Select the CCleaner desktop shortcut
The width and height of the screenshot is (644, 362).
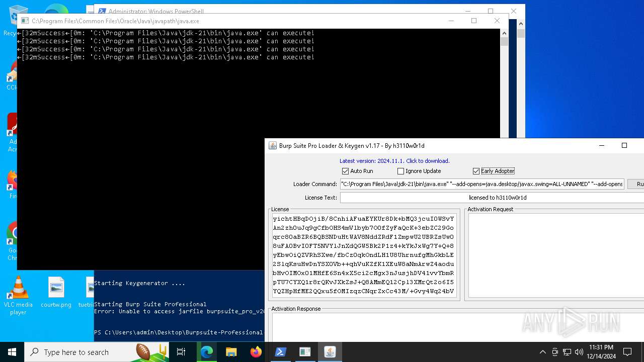[x=11, y=76]
